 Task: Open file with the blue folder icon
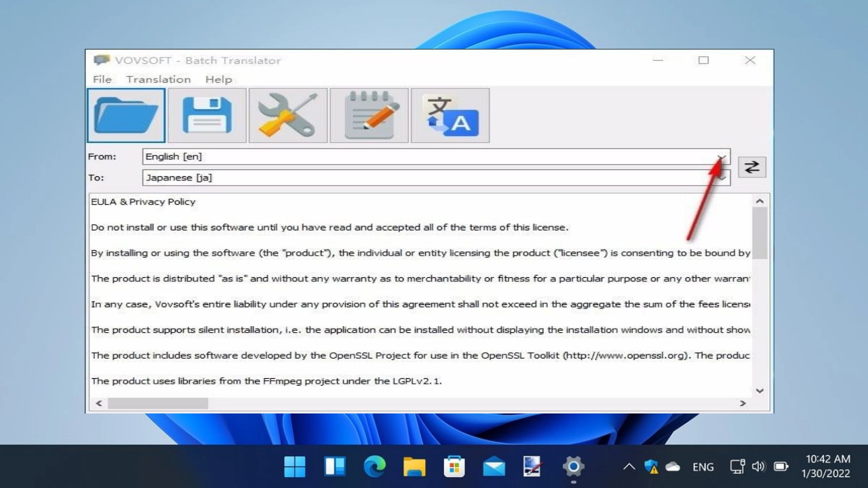pyautogui.click(x=126, y=115)
